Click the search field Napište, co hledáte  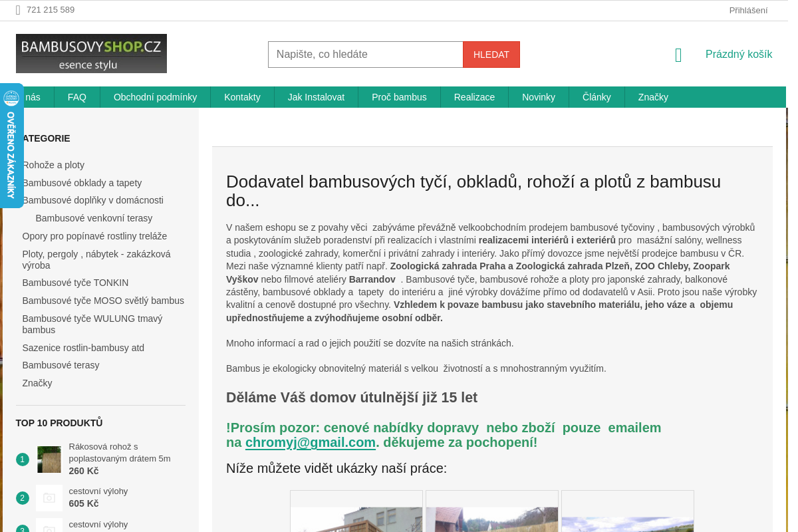(366, 55)
